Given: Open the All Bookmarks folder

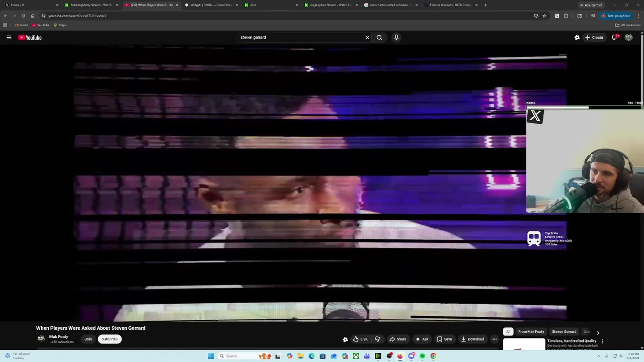Looking at the screenshot, I should point(627,25).
